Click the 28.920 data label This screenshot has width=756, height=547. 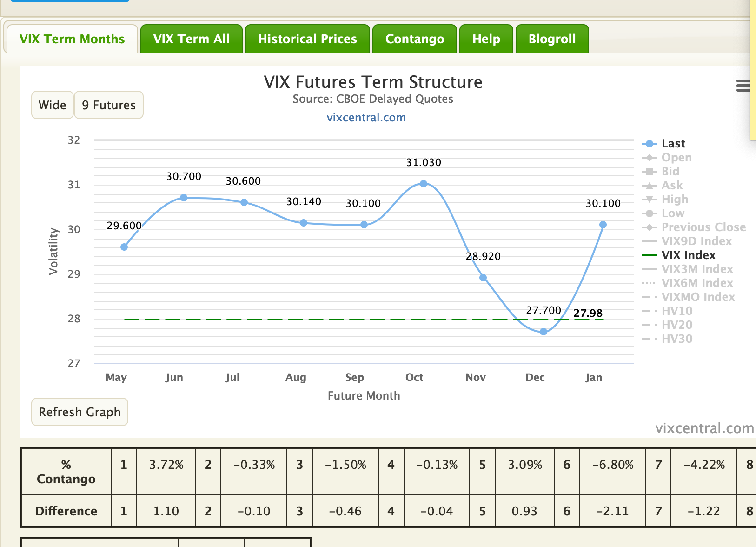tap(483, 257)
